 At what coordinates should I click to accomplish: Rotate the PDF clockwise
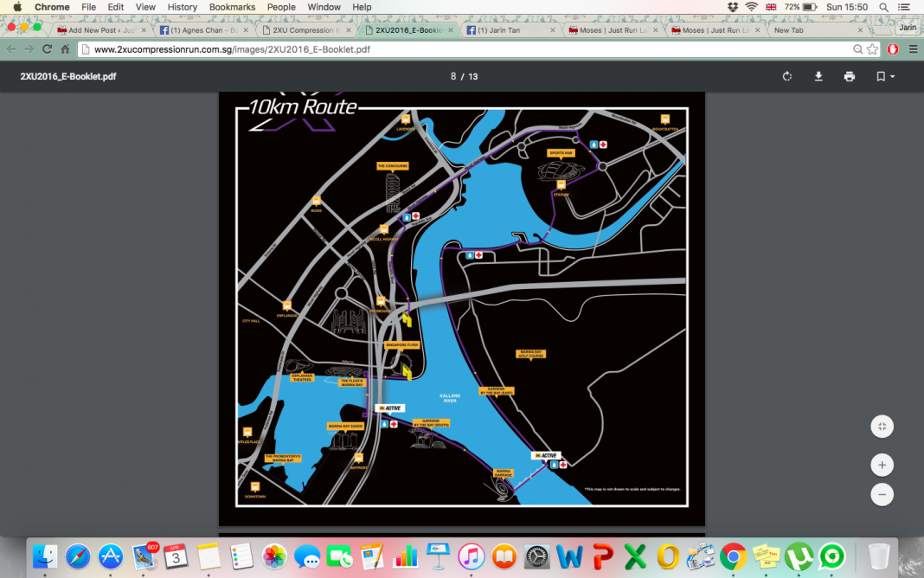786,76
